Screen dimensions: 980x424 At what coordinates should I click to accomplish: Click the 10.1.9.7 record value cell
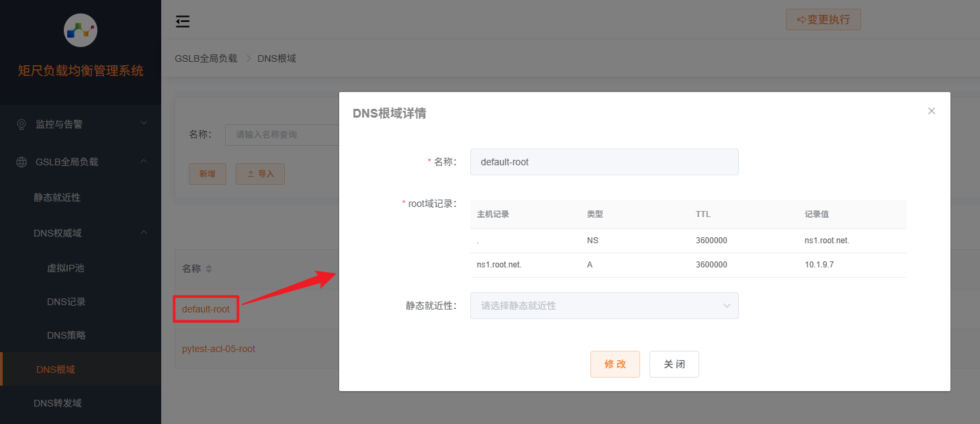(819, 265)
